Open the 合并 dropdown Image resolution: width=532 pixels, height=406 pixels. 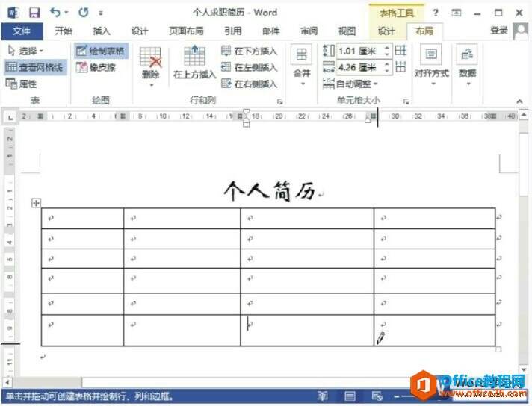(302, 66)
